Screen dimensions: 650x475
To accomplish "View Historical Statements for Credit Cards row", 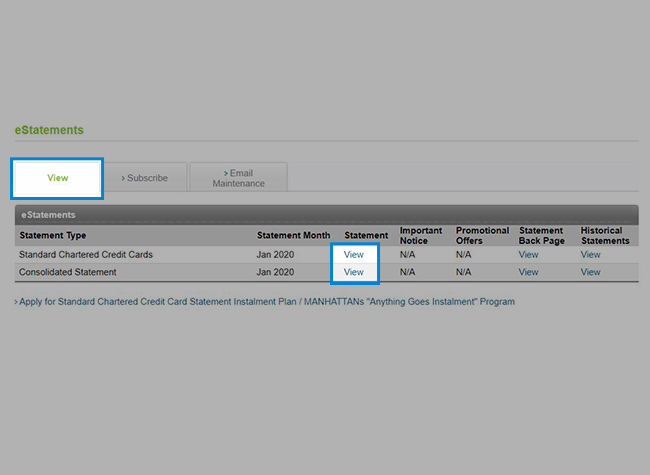I will (x=590, y=254).
